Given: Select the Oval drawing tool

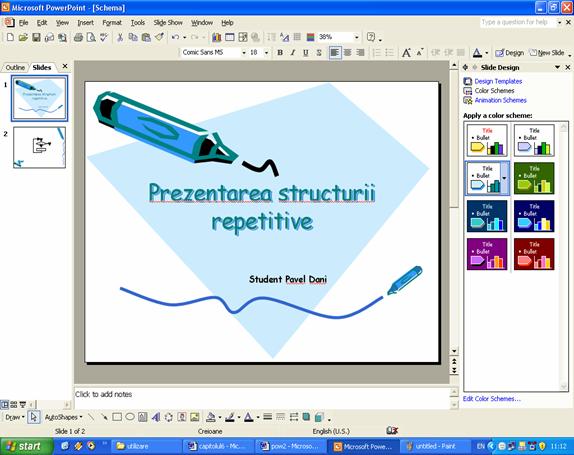Looking at the screenshot, I should 130,417.
